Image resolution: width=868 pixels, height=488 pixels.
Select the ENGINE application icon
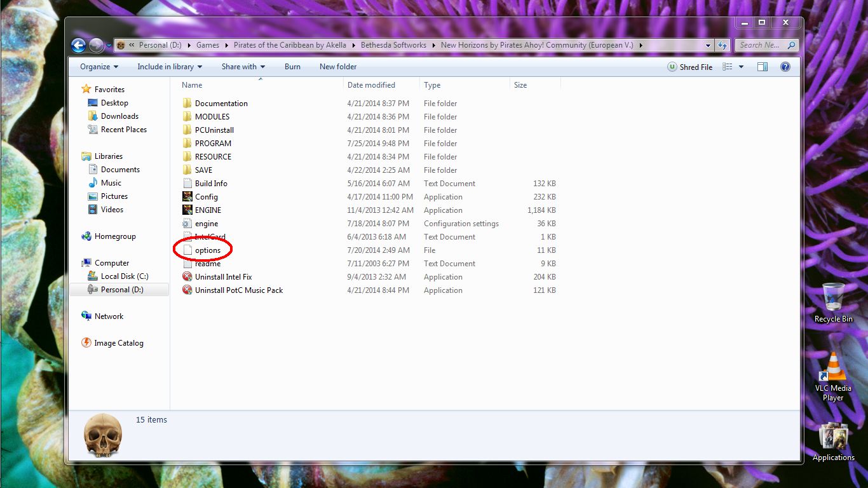pos(187,210)
